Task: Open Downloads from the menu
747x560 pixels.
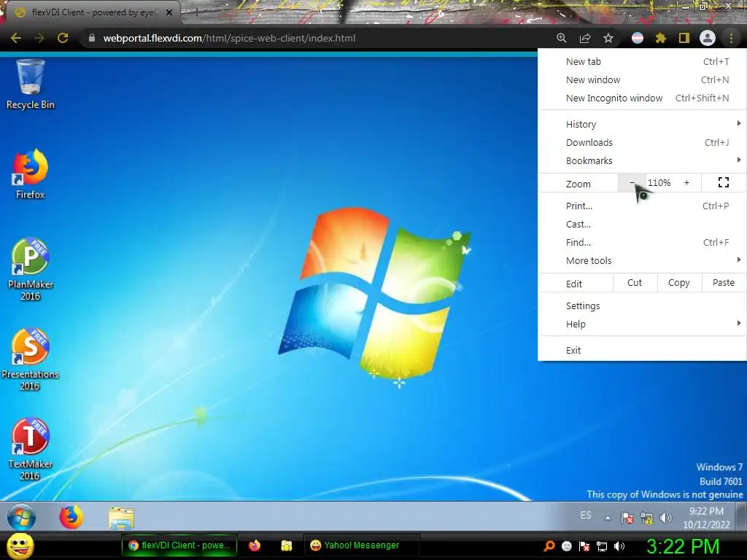Action: point(642,142)
